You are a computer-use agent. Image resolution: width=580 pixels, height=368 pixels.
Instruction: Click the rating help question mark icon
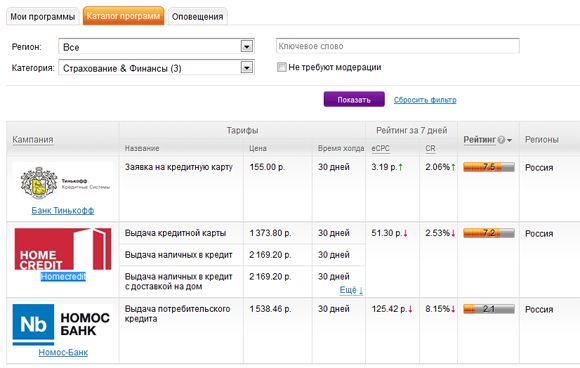coord(501,140)
